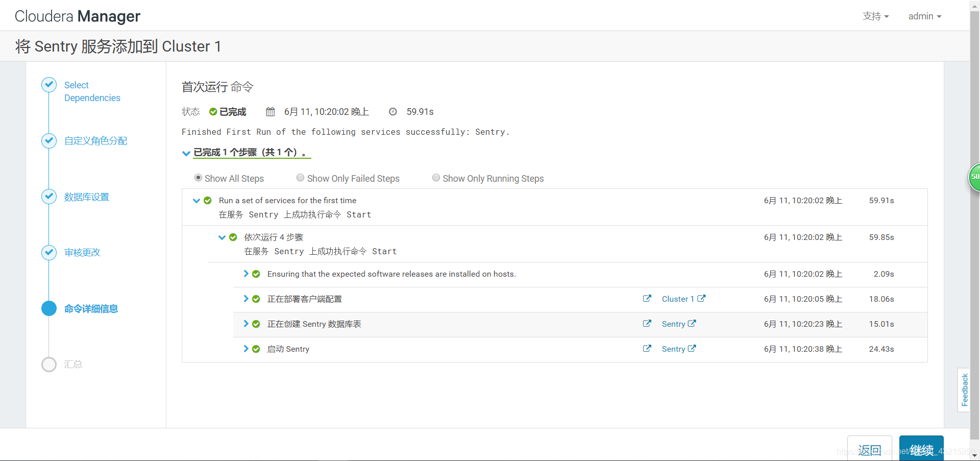
Task: Click the 继续 continue button
Action: [x=921, y=449]
